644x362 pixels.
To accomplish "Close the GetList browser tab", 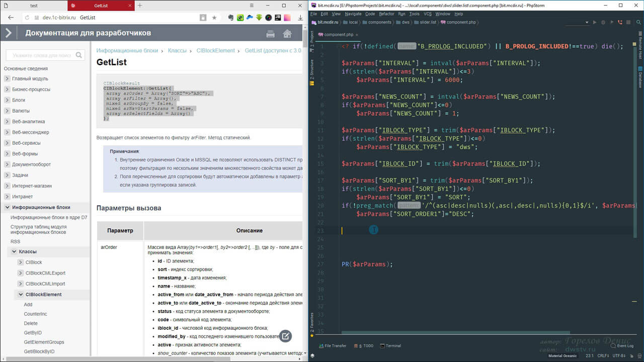I will (x=129, y=6).
